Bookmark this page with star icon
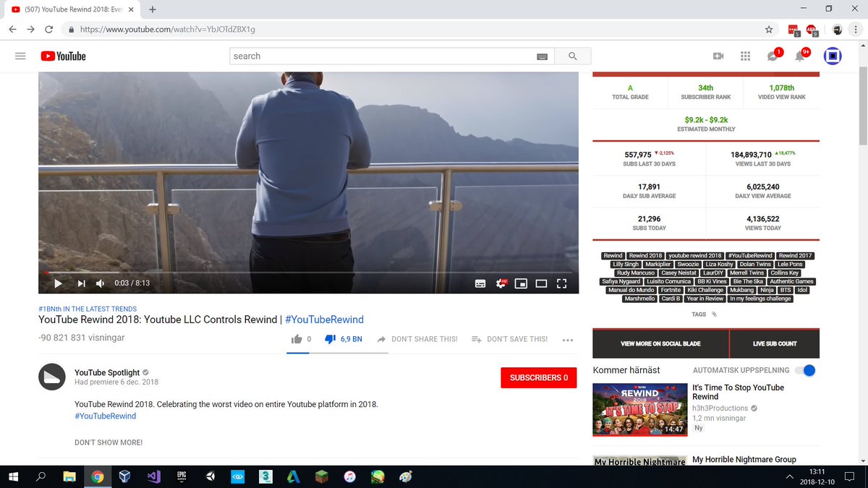 point(769,30)
